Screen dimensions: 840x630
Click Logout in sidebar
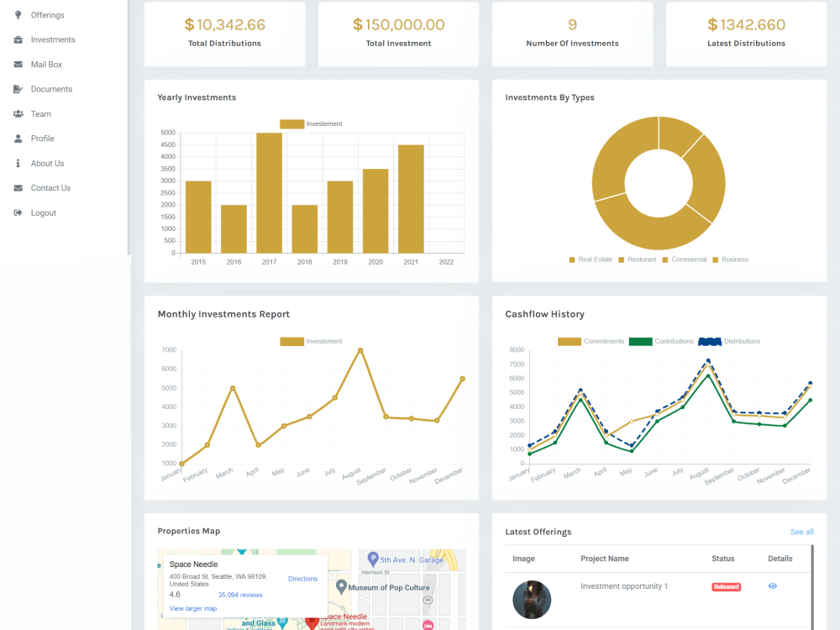click(44, 213)
